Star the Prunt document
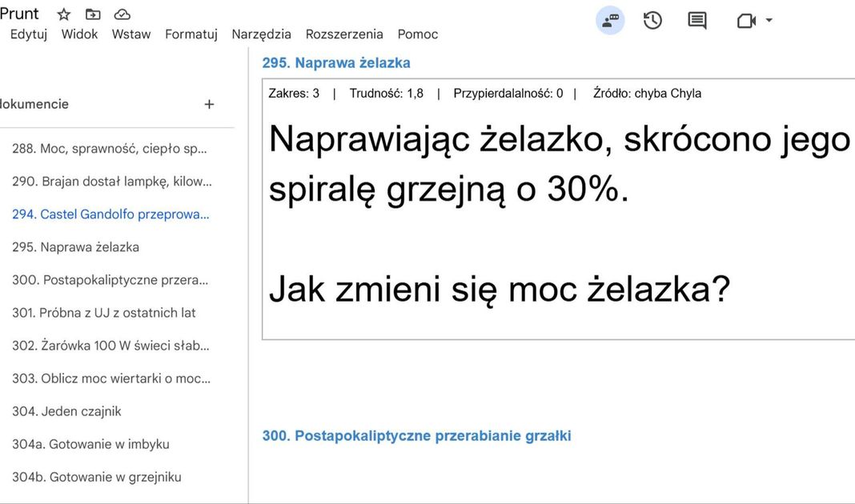Screen dimensions: 855x504 [x=63, y=14]
